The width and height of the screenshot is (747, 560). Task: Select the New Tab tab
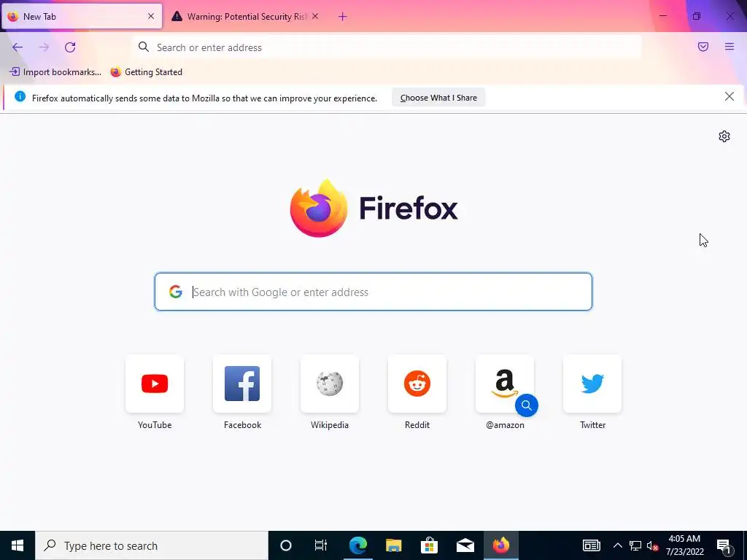(82, 16)
